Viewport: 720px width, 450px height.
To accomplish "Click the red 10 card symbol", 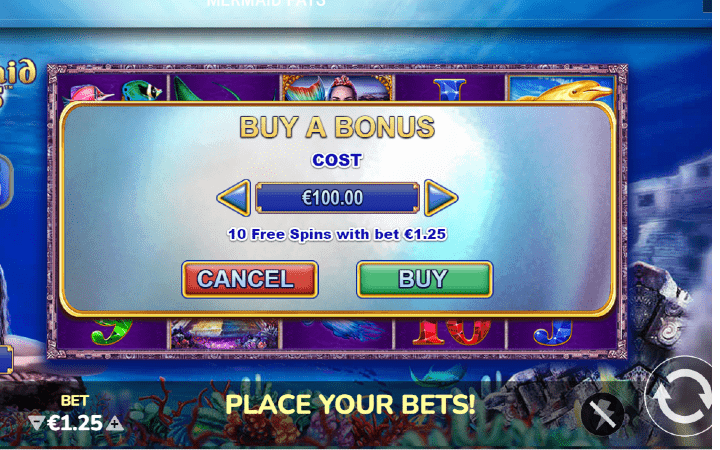I will 452,331.
